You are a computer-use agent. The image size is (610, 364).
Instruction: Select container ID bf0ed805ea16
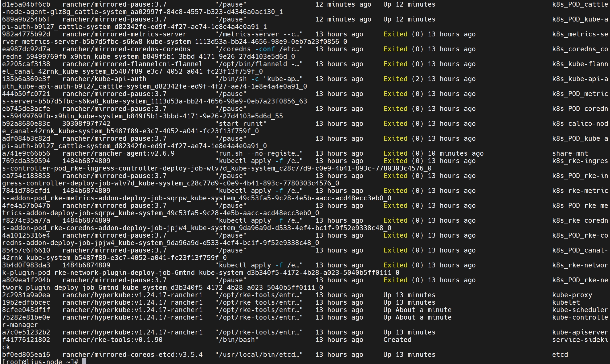click(26, 355)
